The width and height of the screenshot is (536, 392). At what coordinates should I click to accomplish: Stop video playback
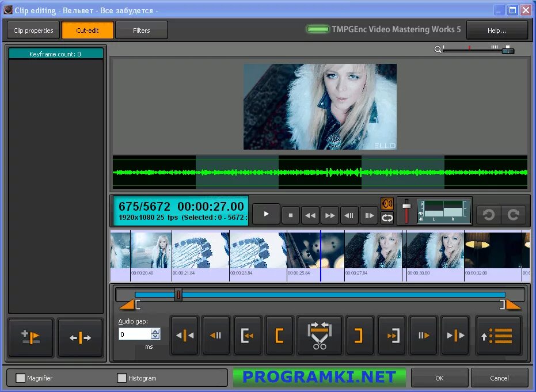click(291, 215)
